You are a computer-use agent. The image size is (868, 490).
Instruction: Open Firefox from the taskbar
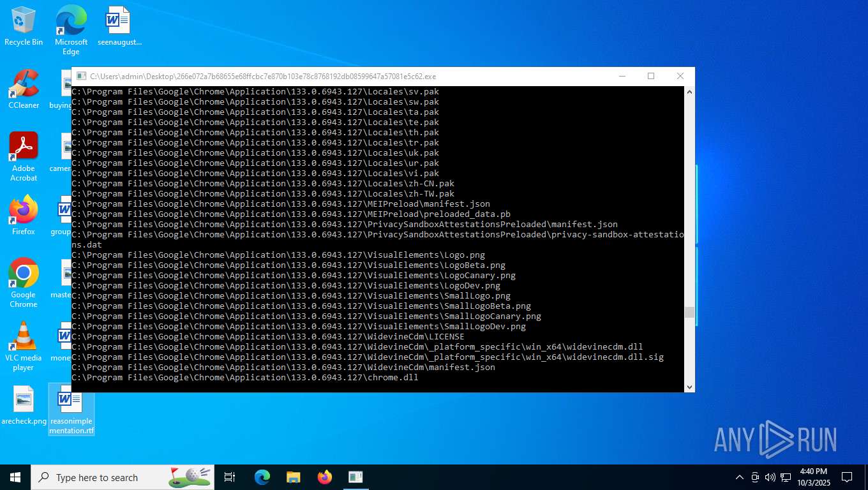(325, 477)
